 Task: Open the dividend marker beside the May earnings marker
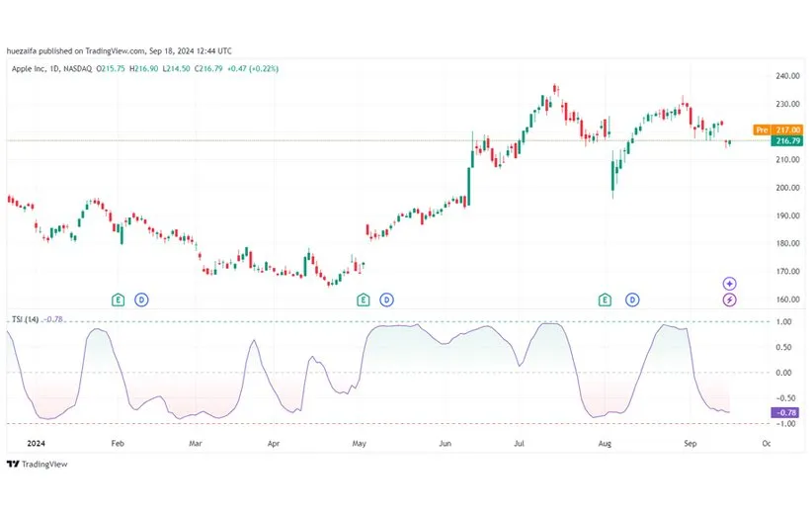coord(386,300)
